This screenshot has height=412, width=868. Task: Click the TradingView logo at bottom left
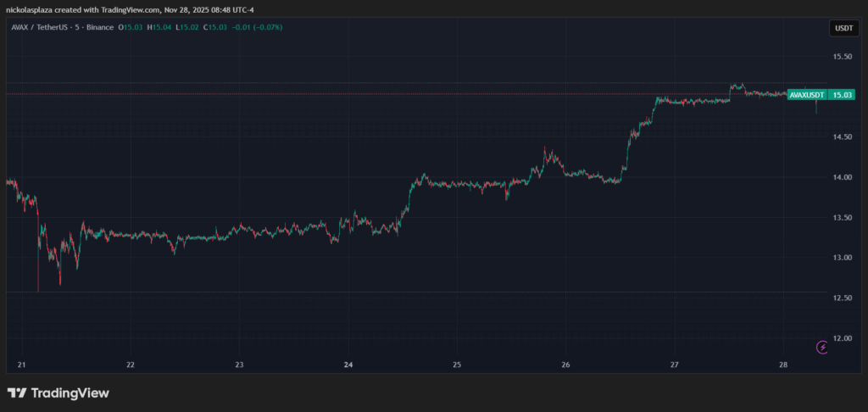58,393
